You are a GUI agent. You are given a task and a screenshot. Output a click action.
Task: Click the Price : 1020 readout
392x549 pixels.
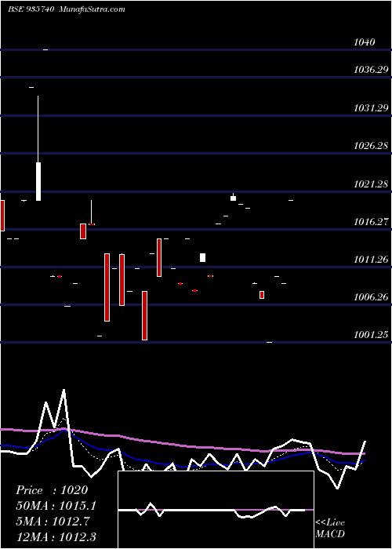point(52,490)
